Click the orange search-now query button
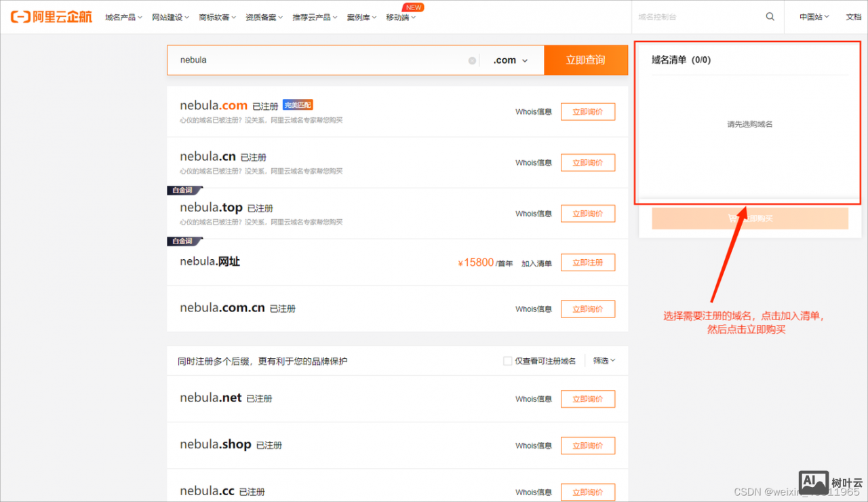 (x=586, y=60)
